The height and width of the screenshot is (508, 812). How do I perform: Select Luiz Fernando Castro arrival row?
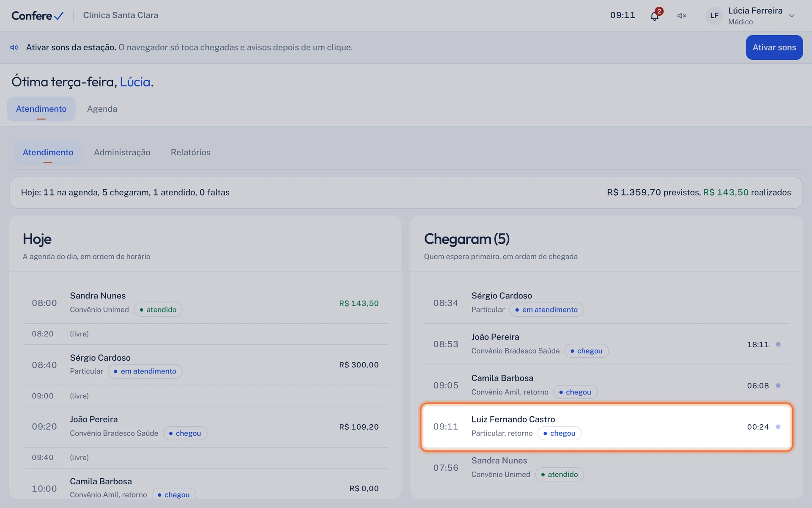606,427
